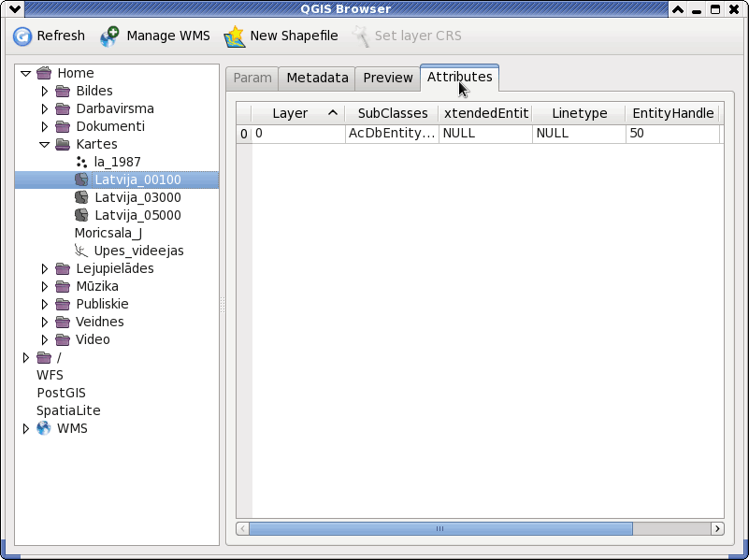Click the root slash folder icon
The width and height of the screenshot is (749, 560).
click(44, 357)
